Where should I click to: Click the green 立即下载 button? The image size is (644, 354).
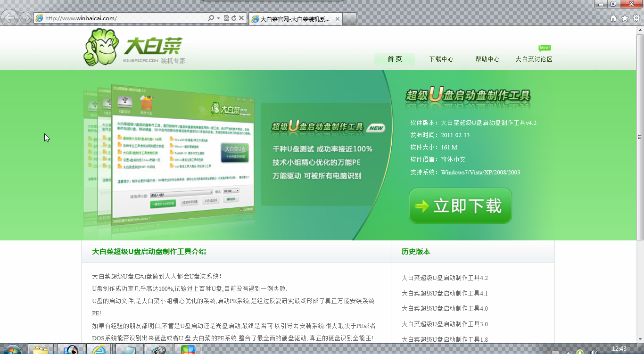coord(460,206)
